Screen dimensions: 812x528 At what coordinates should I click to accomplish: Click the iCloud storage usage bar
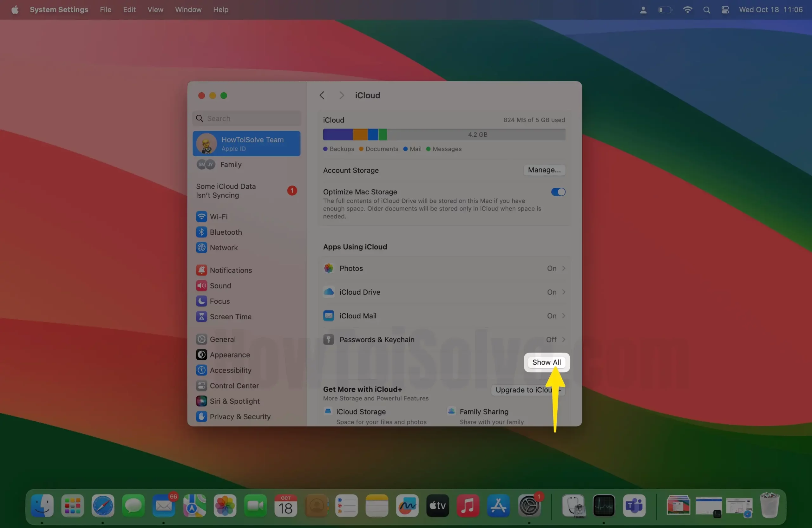pos(444,134)
